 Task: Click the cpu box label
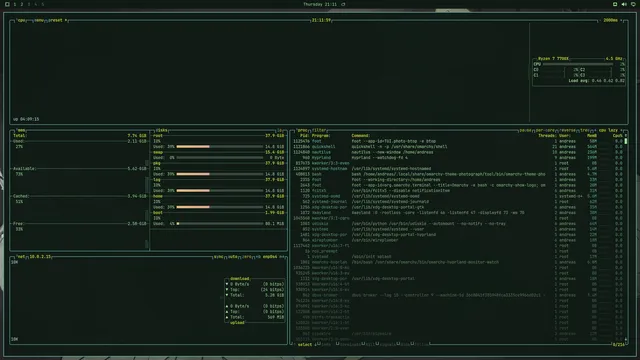point(21,20)
